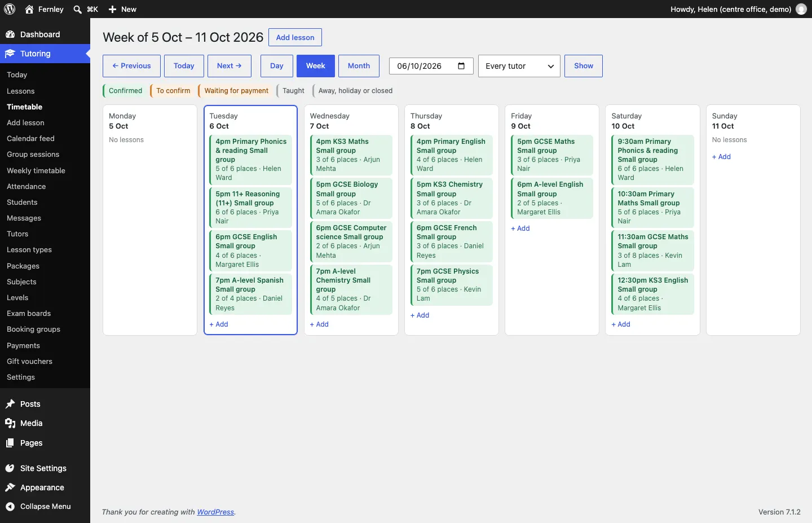Click the Pages document icon
Screen dimensions: 812x523
(10, 443)
